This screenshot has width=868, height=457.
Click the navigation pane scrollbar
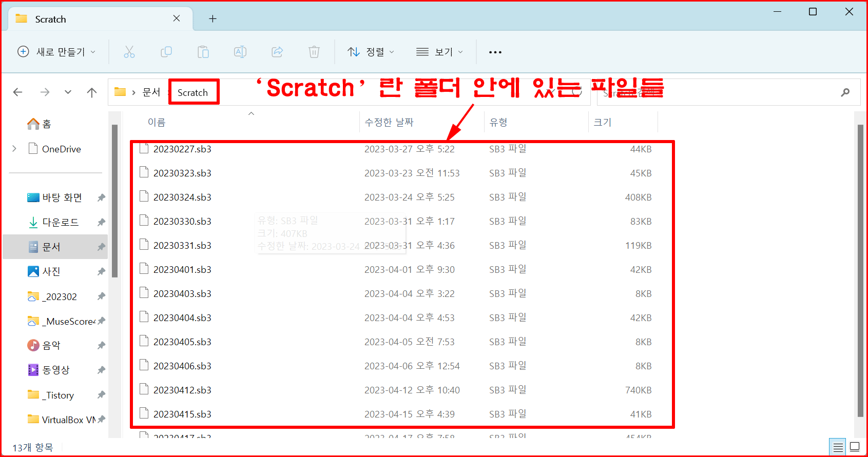(115, 200)
